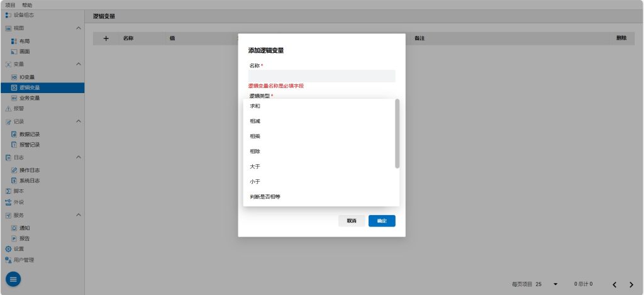Click the 取消 cancel button
The height and width of the screenshot is (295, 644).
[352, 221]
